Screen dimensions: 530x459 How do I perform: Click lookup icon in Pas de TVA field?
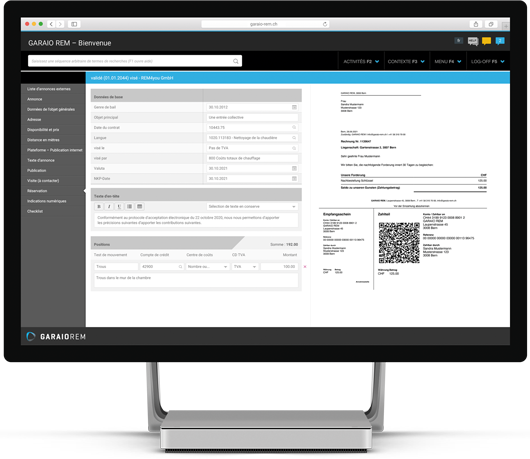pos(294,148)
